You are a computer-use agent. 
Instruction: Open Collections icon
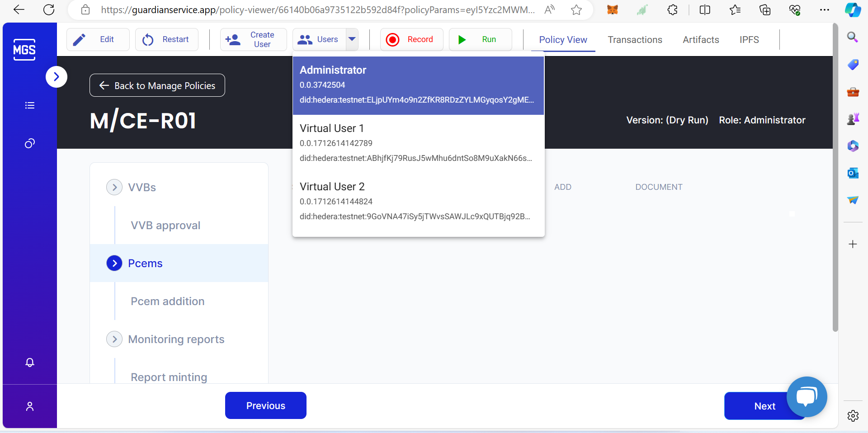point(765,10)
